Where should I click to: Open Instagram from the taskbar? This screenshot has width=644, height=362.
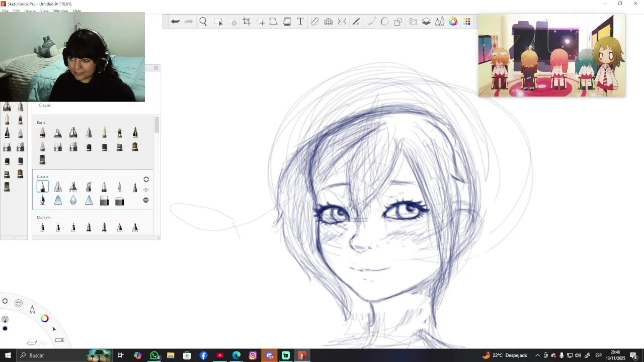click(x=253, y=355)
